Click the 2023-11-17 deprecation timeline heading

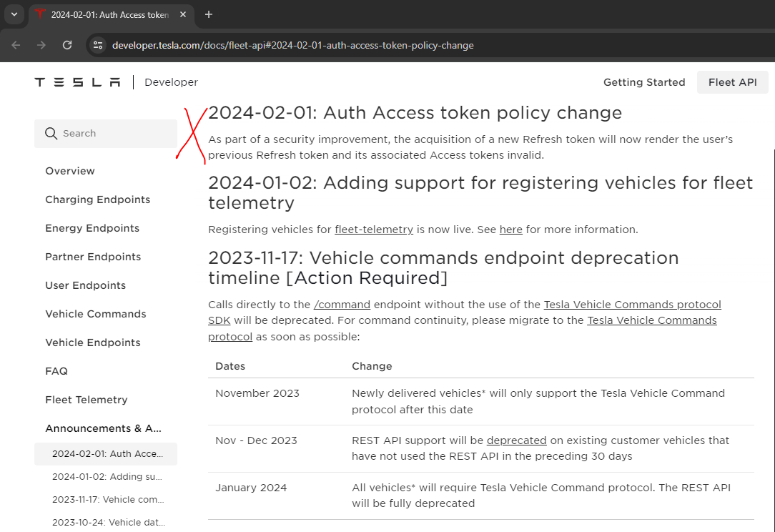click(x=443, y=268)
